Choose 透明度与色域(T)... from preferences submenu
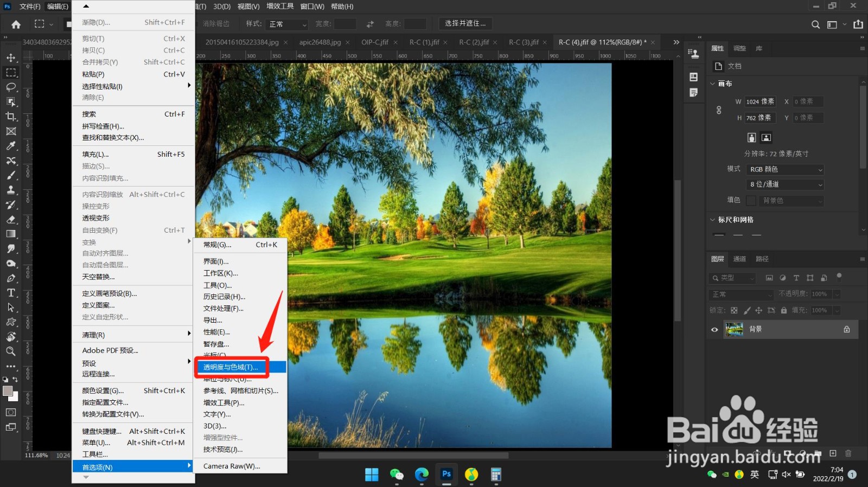 [x=240, y=367]
